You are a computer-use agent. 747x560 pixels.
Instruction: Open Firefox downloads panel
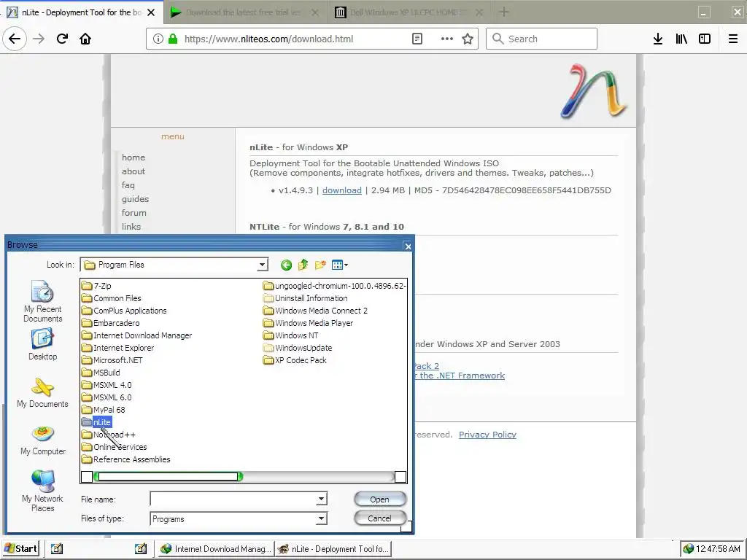pyautogui.click(x=657, y=39)
